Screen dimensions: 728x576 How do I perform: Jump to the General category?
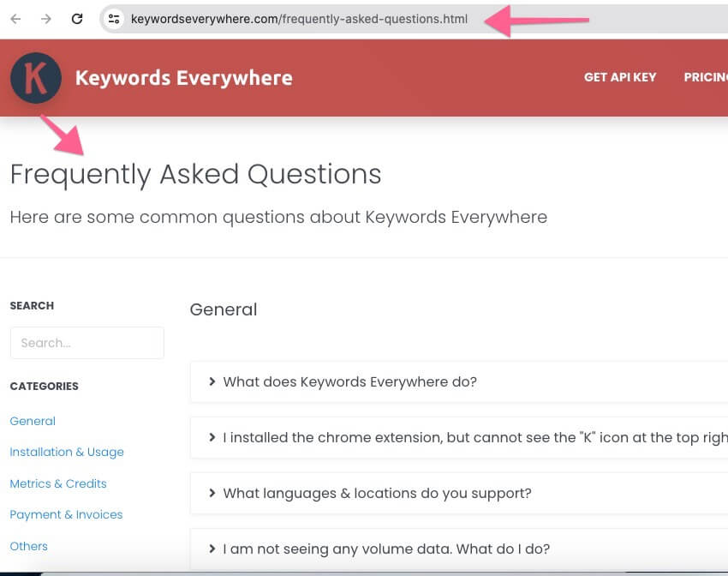(33, 421)
